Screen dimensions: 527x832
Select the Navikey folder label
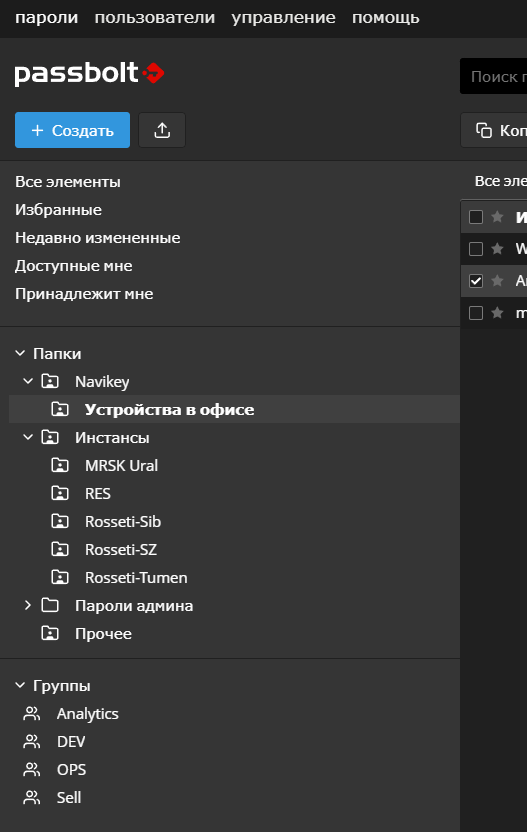click(x=102, y=382)
